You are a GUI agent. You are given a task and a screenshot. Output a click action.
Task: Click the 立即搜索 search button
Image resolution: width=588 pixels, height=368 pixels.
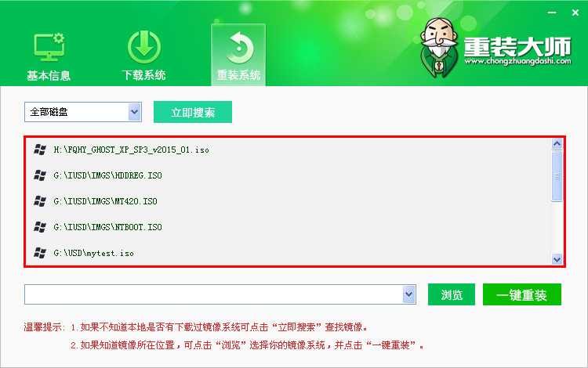click(x=193, y=112)
